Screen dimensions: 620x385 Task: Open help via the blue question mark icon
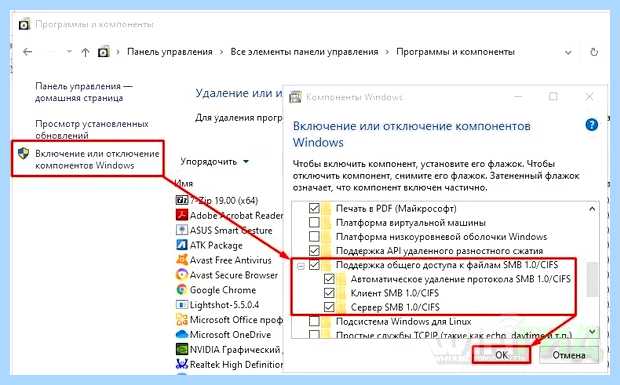coord(592,125)
